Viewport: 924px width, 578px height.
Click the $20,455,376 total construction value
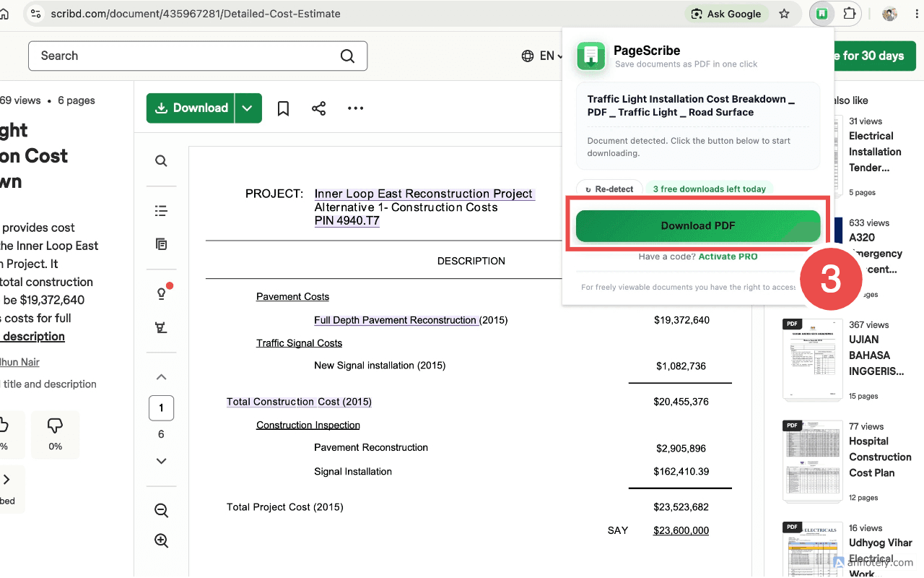[x=681, y=402]
